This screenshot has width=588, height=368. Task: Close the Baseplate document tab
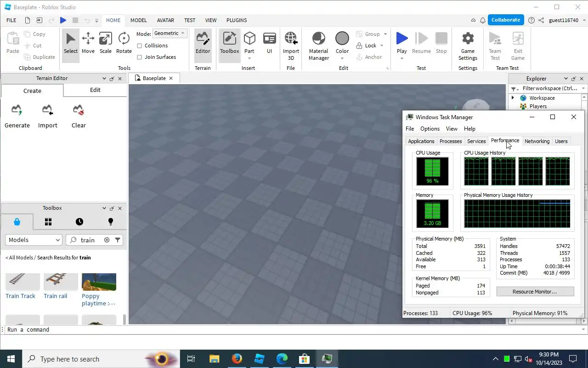click(171, 78)
